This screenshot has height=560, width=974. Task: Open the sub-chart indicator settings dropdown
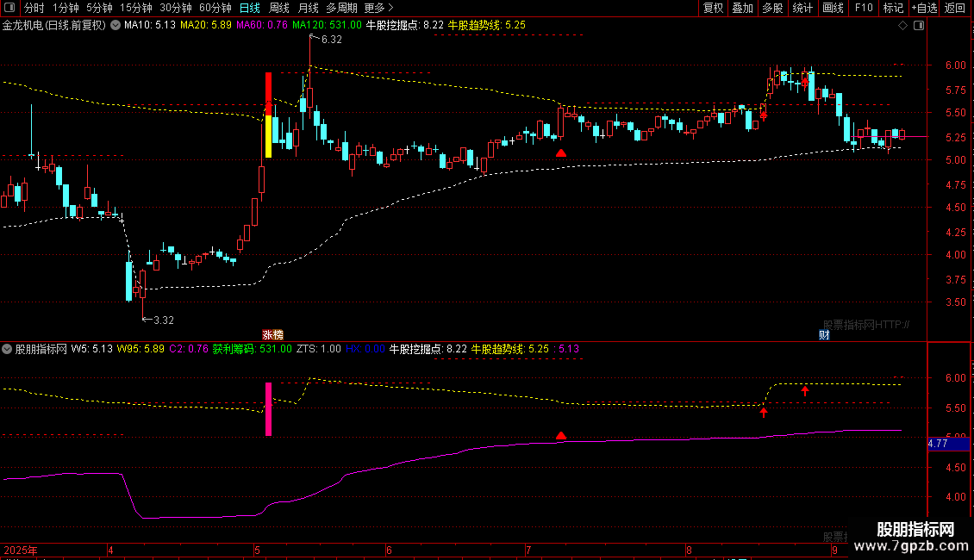(x=7, y=349)
